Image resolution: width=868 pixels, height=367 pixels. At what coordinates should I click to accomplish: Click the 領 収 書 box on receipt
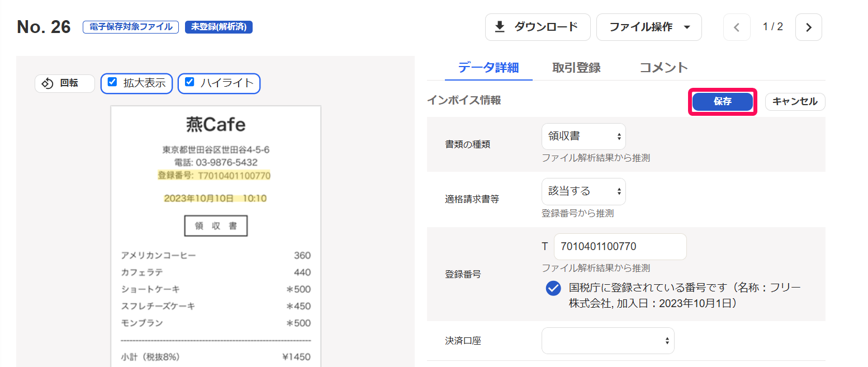pyautogui.click(x=216, y=226)
